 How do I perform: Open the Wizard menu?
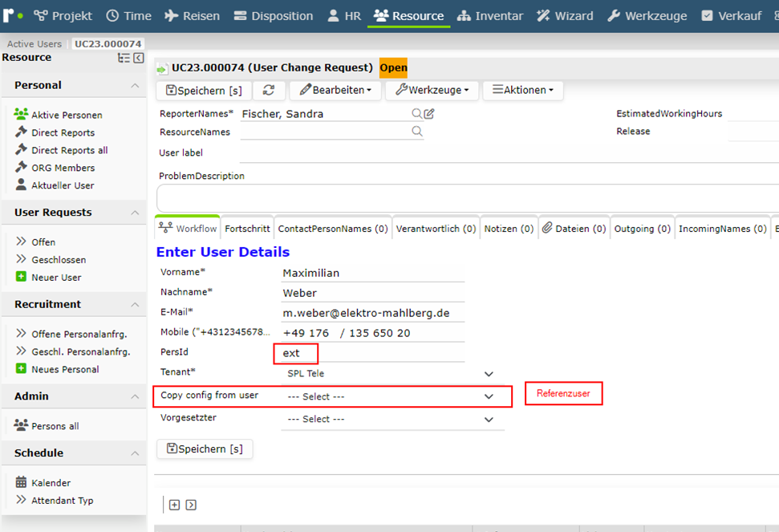pos(565,16)
